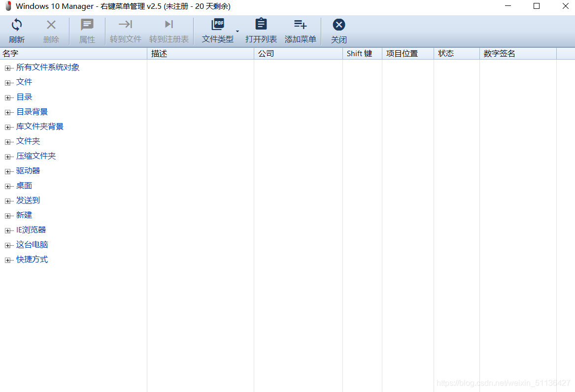Viewport: 575px width, 392px height.
Task: Sort by the 数字签名 column header
Action: pos(518,54)
